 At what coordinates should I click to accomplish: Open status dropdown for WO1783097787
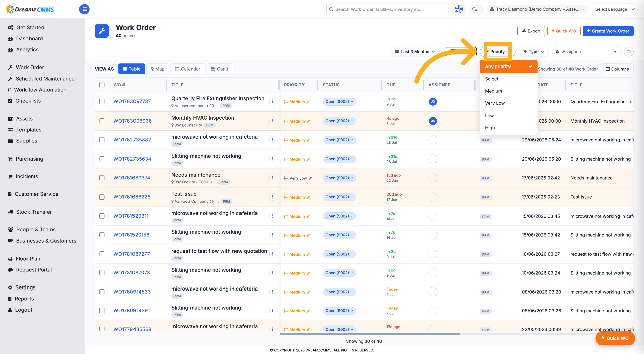point(339,102)
